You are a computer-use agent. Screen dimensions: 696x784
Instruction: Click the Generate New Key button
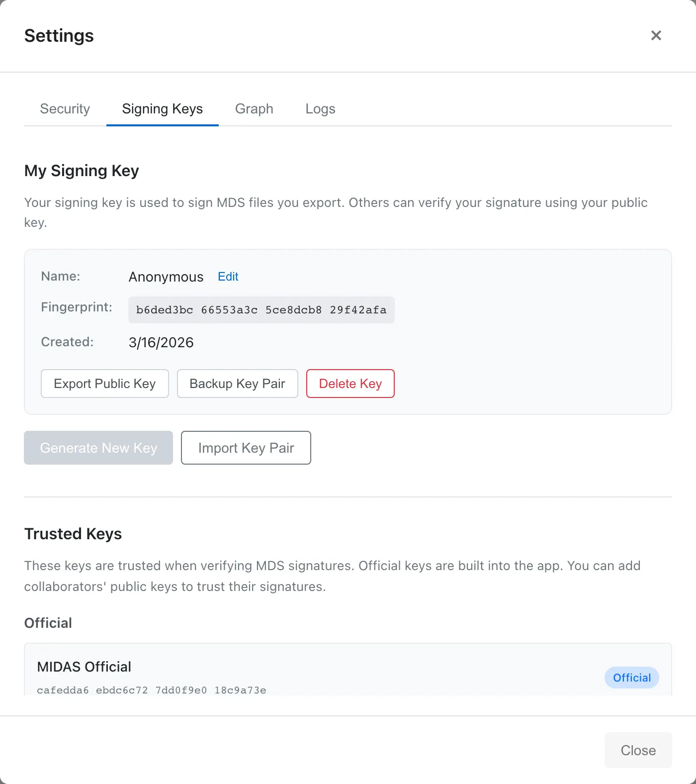[x=98, y=448]
